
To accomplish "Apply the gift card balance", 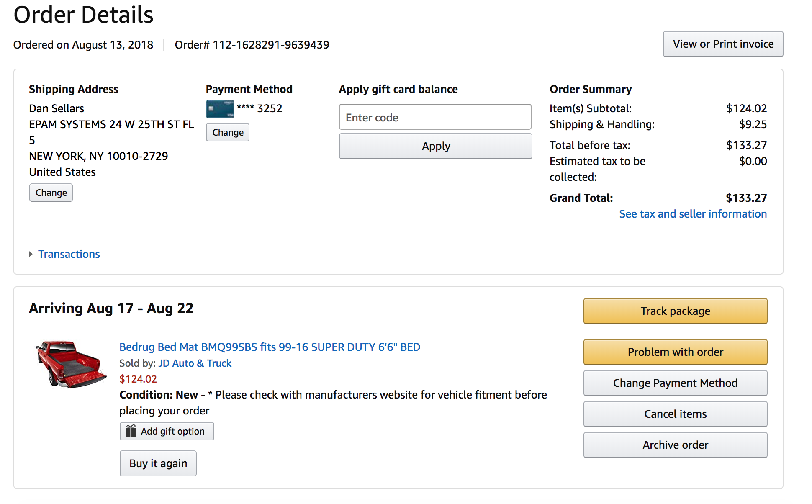I will pyautogui.click(x=435, y=146).
